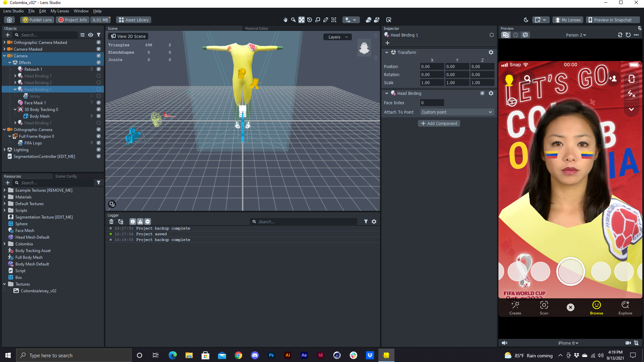Switch to the Scene Config tab
Screen dimensions: 644x362
point(66,176)
